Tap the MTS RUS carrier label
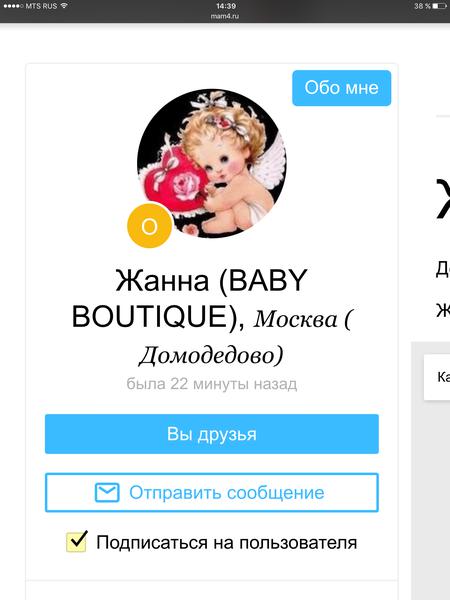This screenshot has height=600, width=450. [41, 6]
